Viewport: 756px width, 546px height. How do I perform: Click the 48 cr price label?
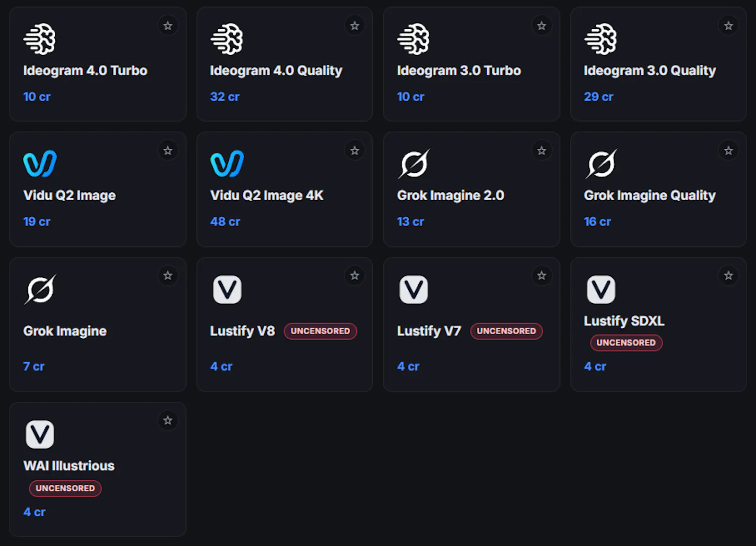(225, 222)
